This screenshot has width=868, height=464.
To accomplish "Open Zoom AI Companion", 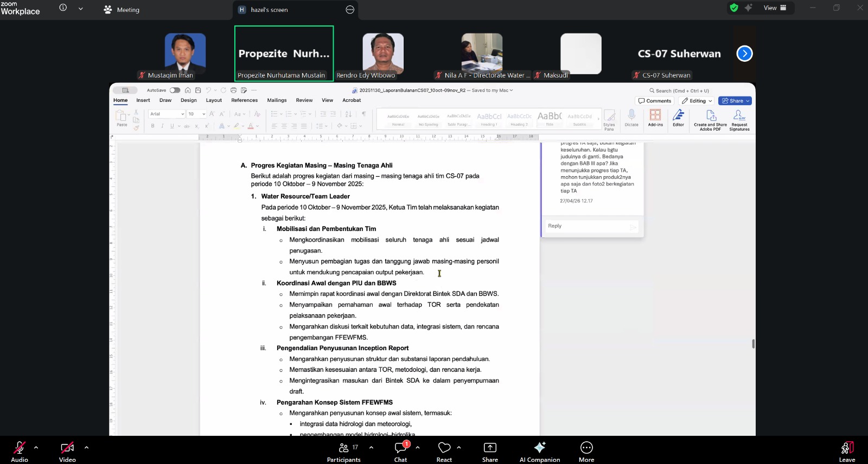I will (540, 452).
